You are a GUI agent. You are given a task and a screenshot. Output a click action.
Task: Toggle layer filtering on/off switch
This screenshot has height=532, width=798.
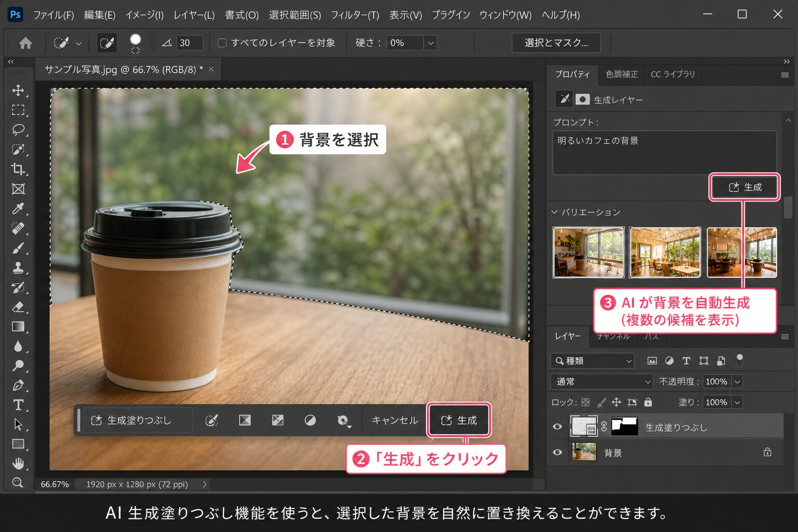[x=740, y=360]
